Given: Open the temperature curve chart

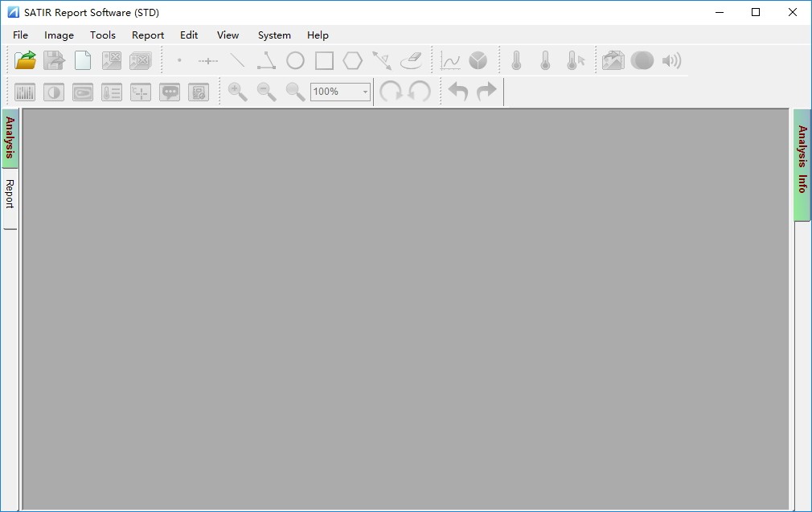Looking at the screenshot, I should pyautogui.click(x=451, y=60).
